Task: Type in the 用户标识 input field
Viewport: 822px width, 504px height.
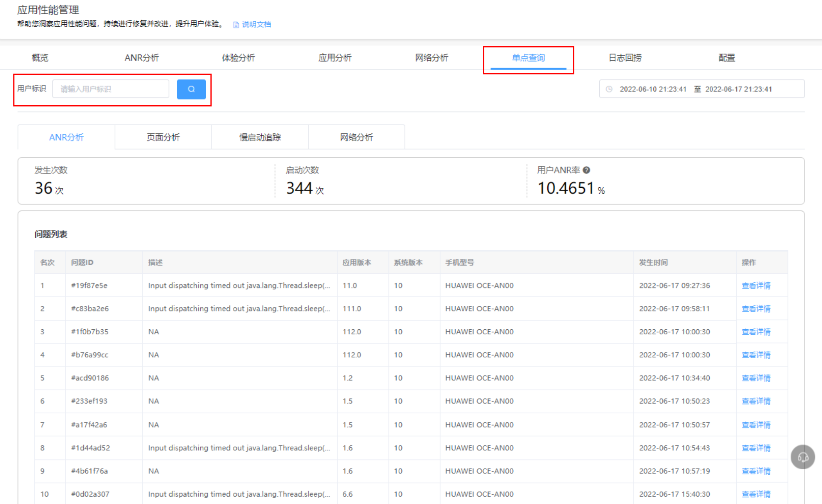Action: 111,89
